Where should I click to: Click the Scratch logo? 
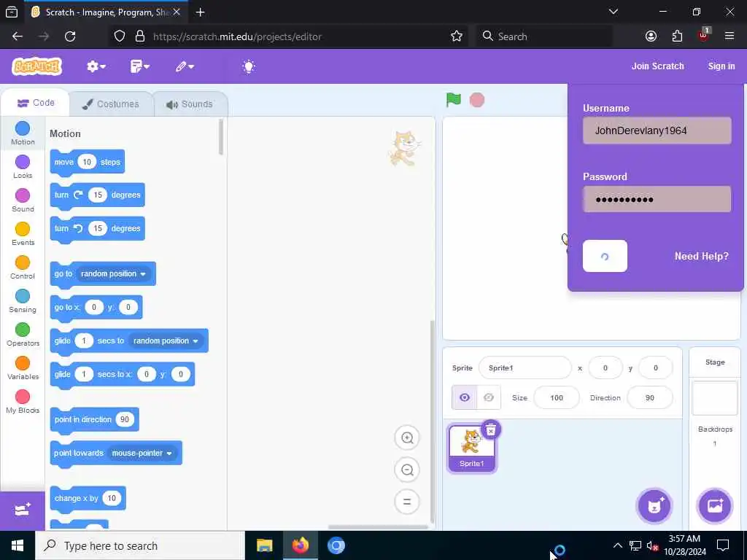[36, 66]
